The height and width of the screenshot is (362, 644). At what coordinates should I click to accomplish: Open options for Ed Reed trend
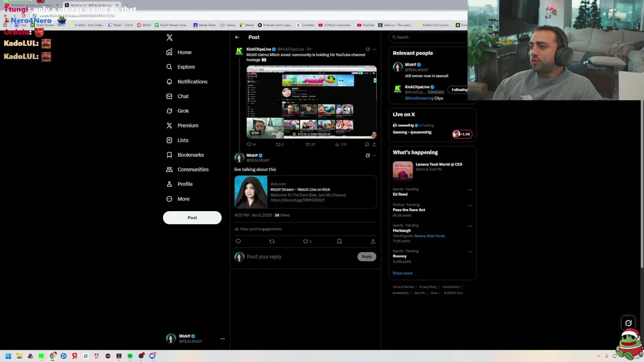(x=470, y=190)
